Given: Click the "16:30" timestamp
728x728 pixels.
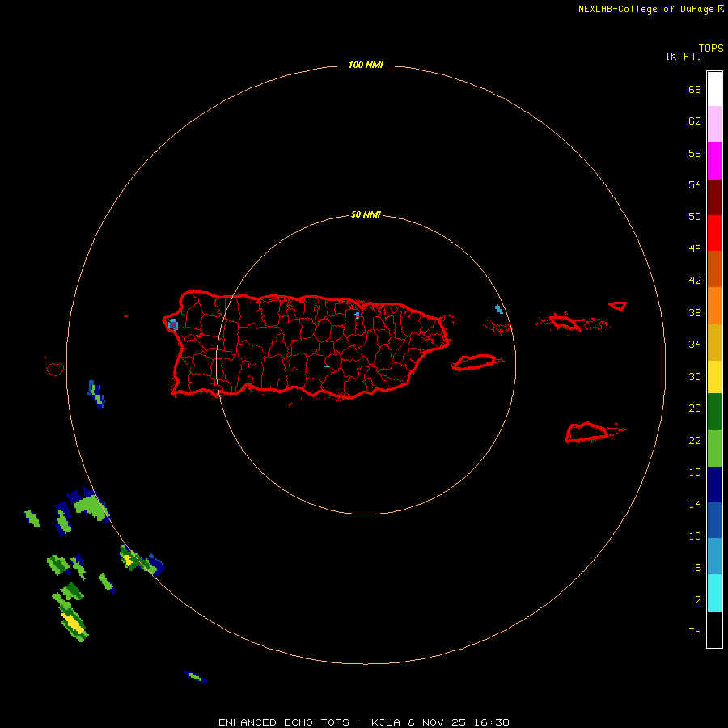Looking at the screenshot, I should pos(492,722).
